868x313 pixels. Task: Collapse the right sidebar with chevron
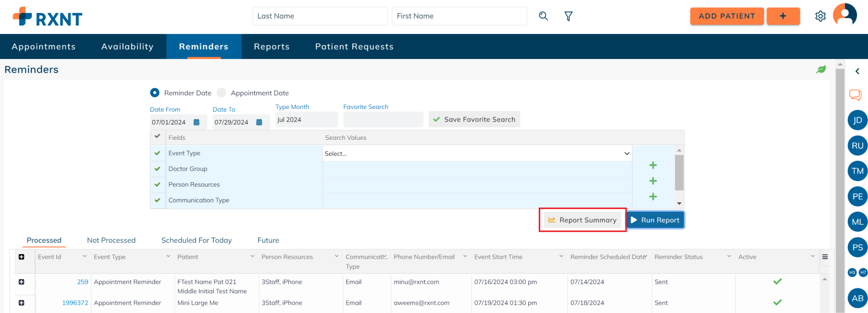(x=857, y=71)
